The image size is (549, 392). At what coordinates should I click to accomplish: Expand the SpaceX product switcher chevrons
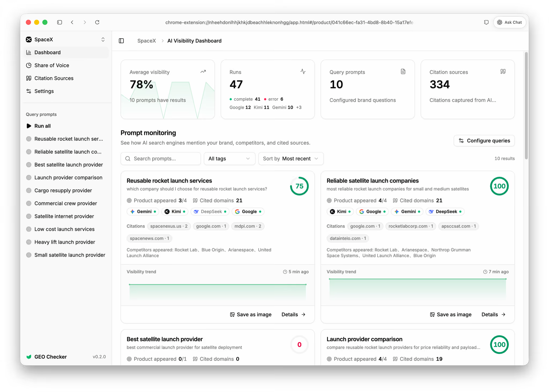103,39
